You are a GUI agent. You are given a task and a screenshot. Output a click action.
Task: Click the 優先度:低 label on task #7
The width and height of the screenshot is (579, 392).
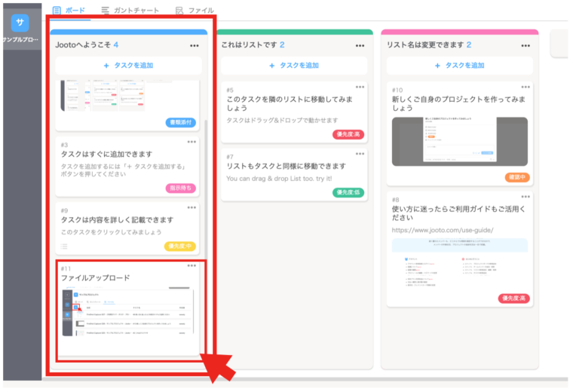coord(348,192)
